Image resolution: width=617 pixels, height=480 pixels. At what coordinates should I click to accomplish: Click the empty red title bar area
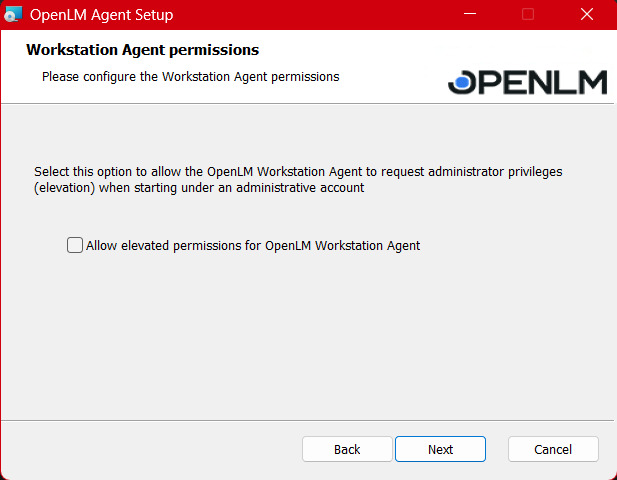(320, 15)
